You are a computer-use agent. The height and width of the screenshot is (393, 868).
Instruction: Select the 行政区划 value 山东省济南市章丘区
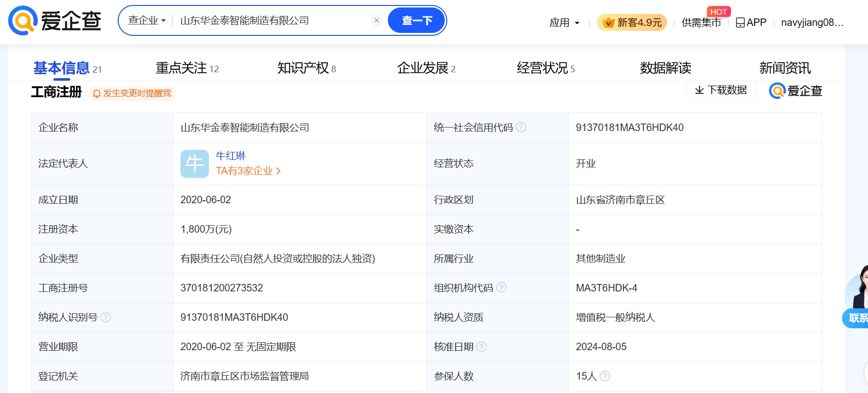pos(620,200)
